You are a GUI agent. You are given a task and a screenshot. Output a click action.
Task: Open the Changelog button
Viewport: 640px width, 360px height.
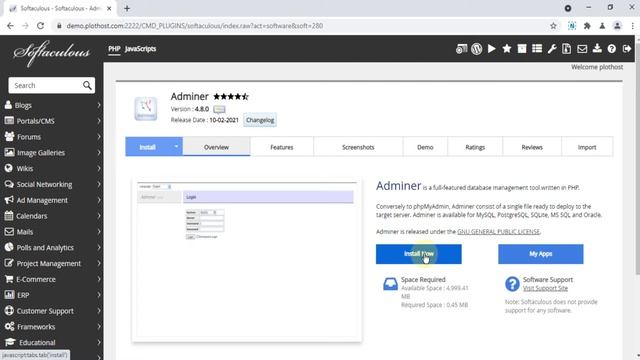260,120
